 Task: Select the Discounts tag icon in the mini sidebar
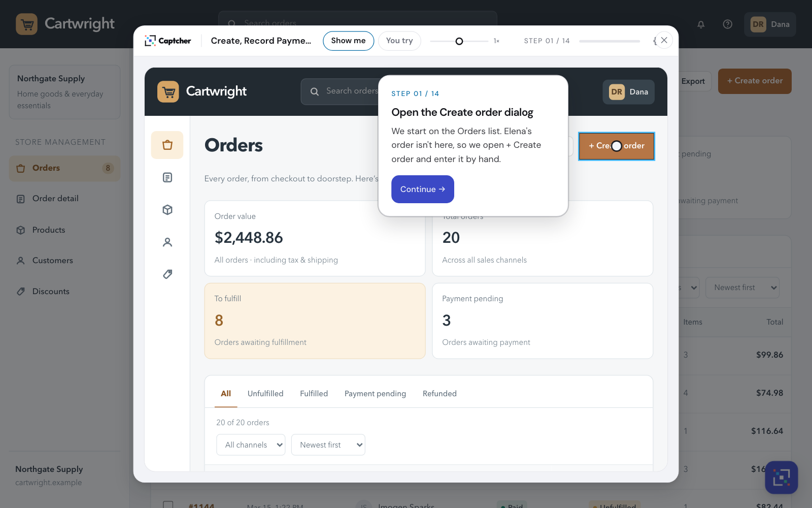(x=167, y=274)
